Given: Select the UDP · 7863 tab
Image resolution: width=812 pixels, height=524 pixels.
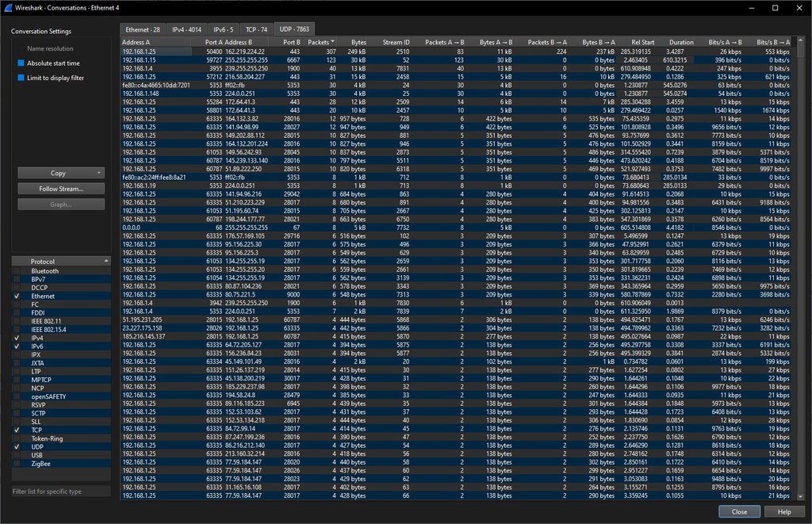Looking at the screenshot, I should click(294, 29).
